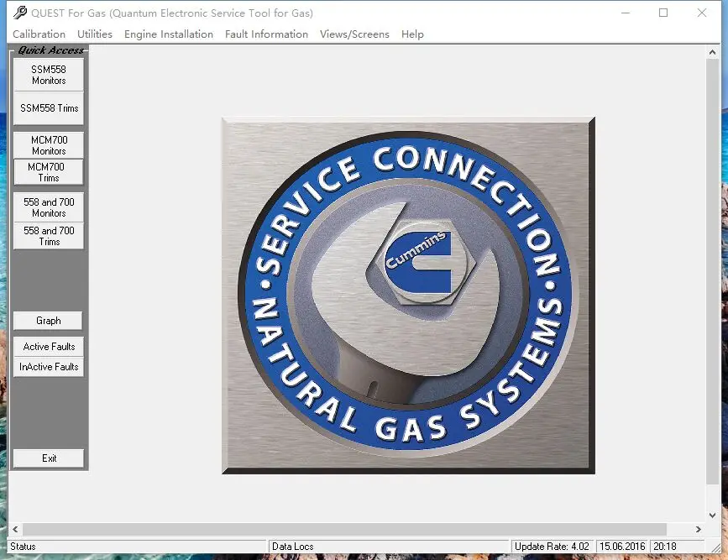728x560 pixels.
Task: Open the Engine Installation menu
Action: (x=169, y=34)
